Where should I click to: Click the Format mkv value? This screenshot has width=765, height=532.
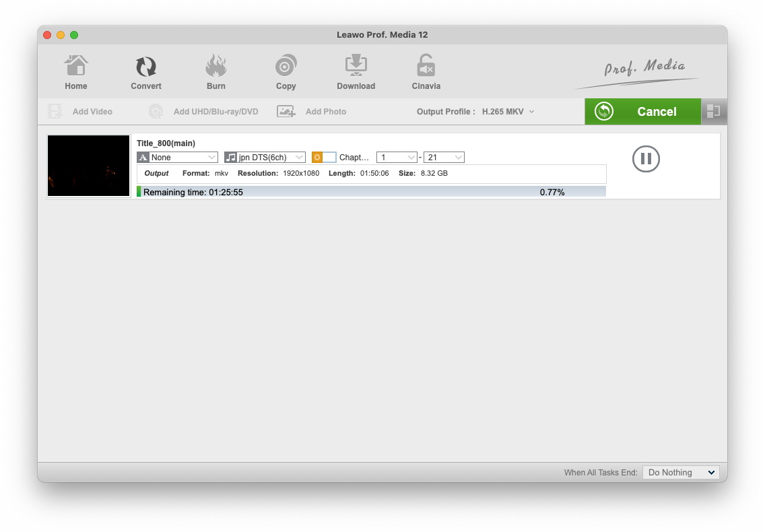point(222,173)
